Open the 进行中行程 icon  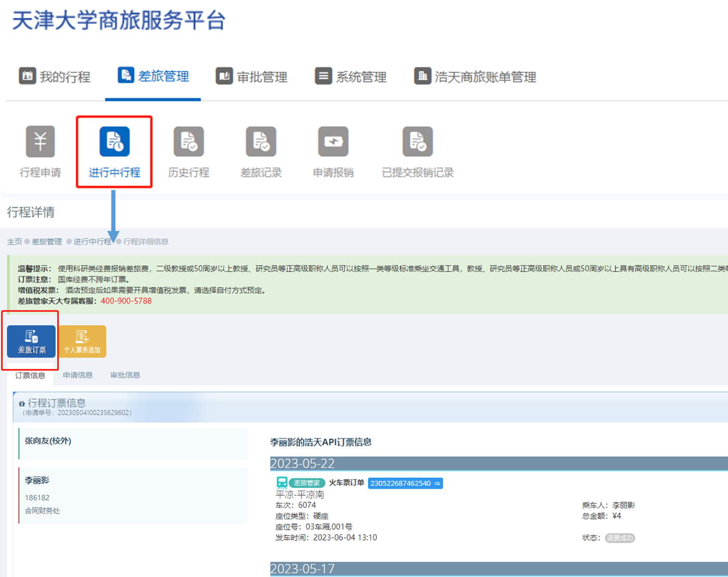114,142
